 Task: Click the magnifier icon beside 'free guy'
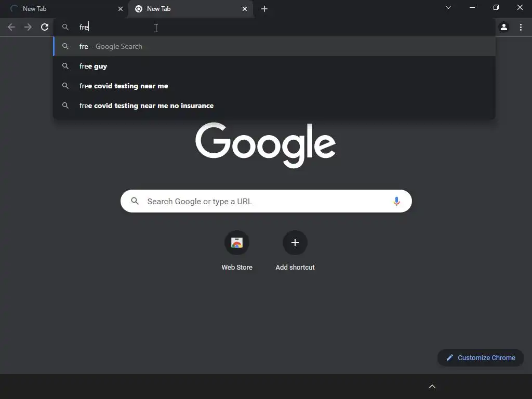[65, 66]
